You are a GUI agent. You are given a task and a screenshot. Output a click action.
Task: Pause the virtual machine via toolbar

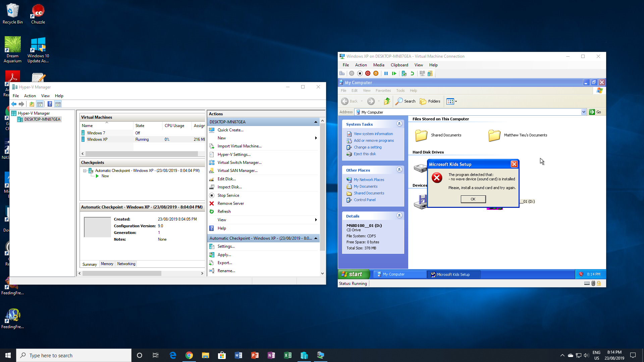pos(386,73)
